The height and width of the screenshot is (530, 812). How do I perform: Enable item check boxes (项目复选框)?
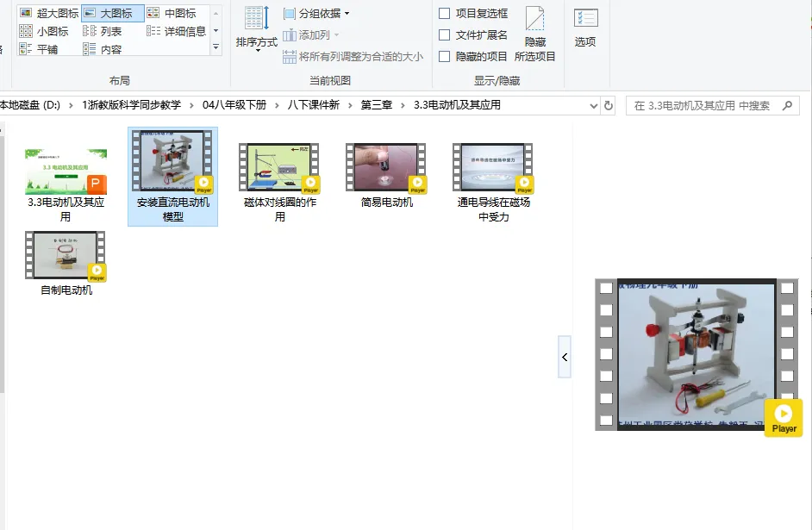(473, 14)
